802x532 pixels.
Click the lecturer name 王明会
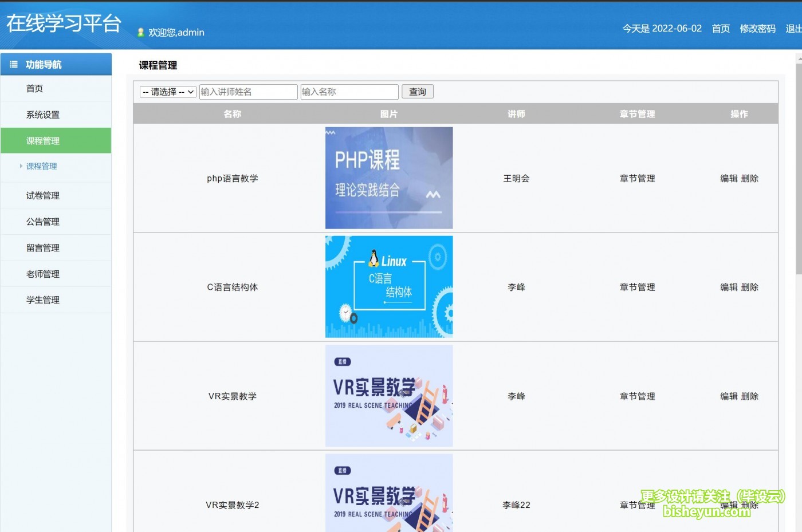click(x=516, y=179)
